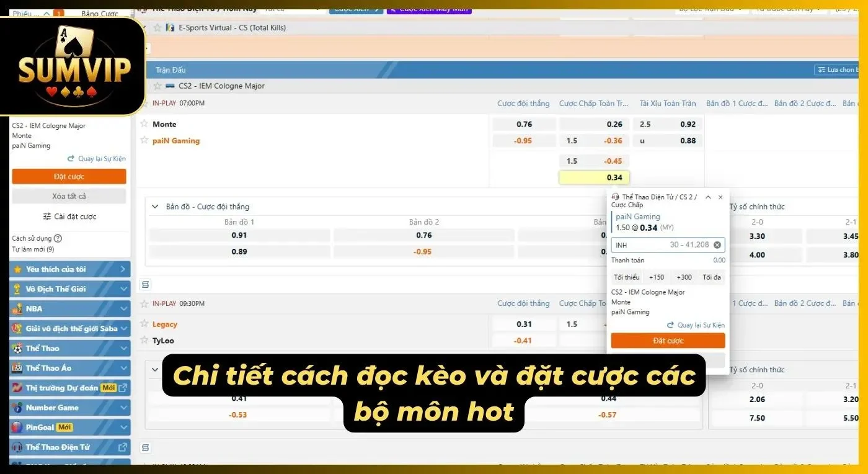Open Yêu thích của tôi arrow
This screenshot has height=474, width=868.
[x=123, y=269]
